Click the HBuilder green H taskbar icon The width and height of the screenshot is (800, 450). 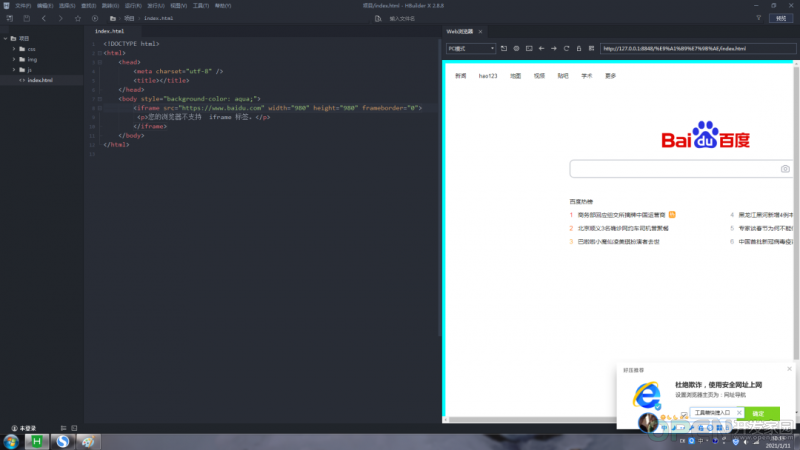(x=37, y=442)
